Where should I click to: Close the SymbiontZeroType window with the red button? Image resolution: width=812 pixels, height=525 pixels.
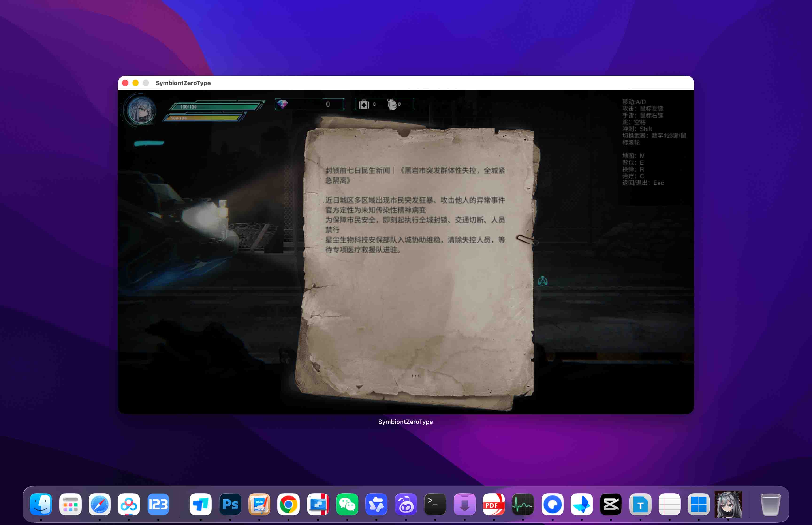click(125, 83)
